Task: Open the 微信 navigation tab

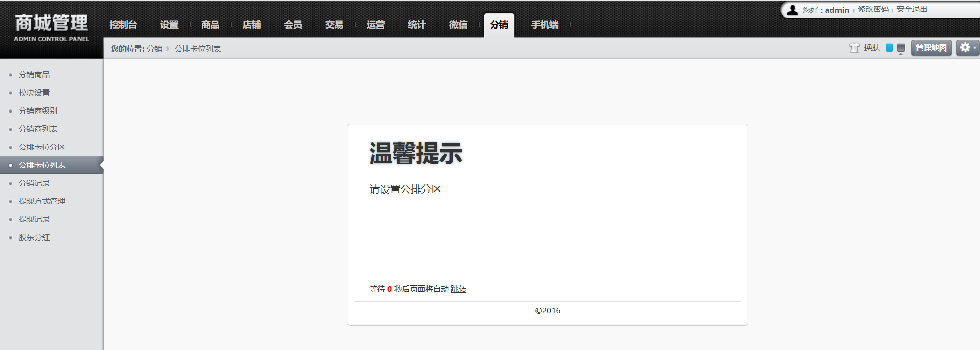Action: coord(458,25)
